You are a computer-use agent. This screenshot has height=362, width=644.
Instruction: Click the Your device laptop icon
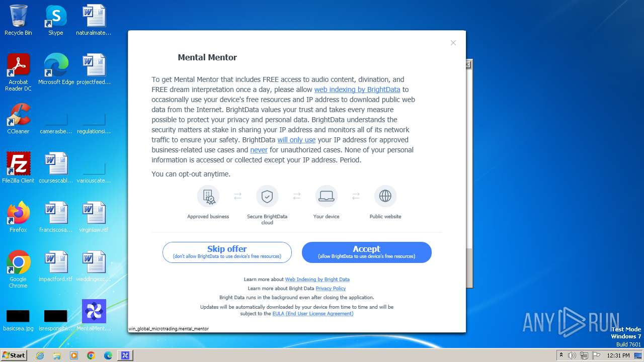(327, 196)
